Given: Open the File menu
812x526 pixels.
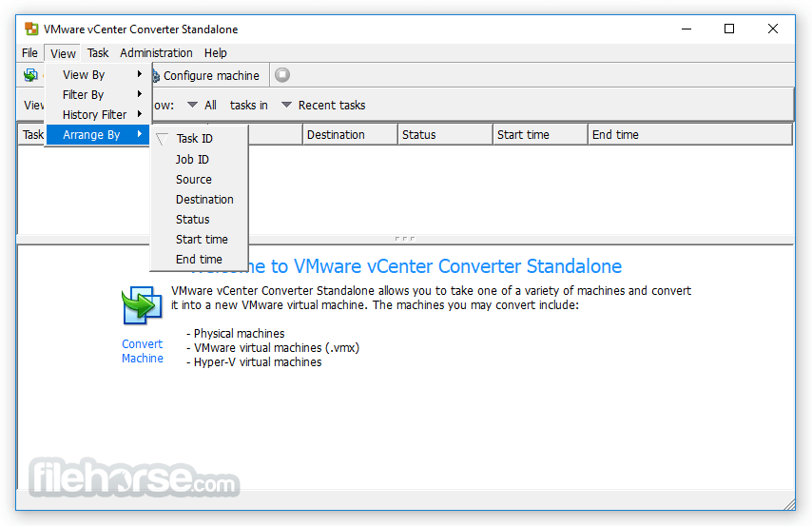Looking at the screenshot, I should pos(29,53).
